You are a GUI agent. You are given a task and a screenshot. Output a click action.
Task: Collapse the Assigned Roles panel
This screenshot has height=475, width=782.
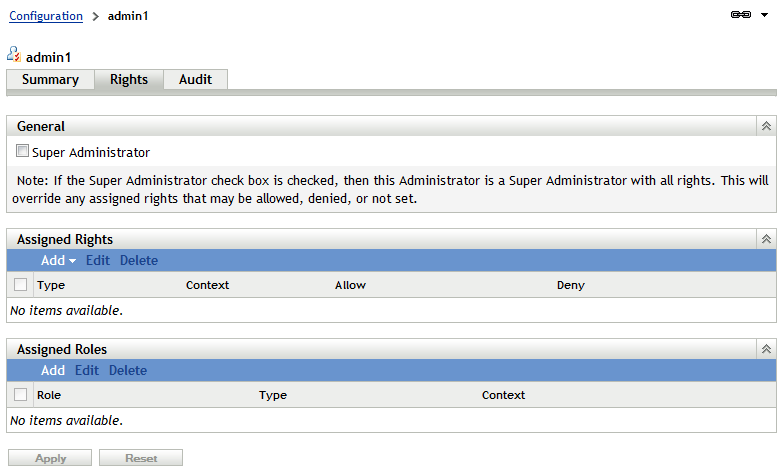(766, 350)
